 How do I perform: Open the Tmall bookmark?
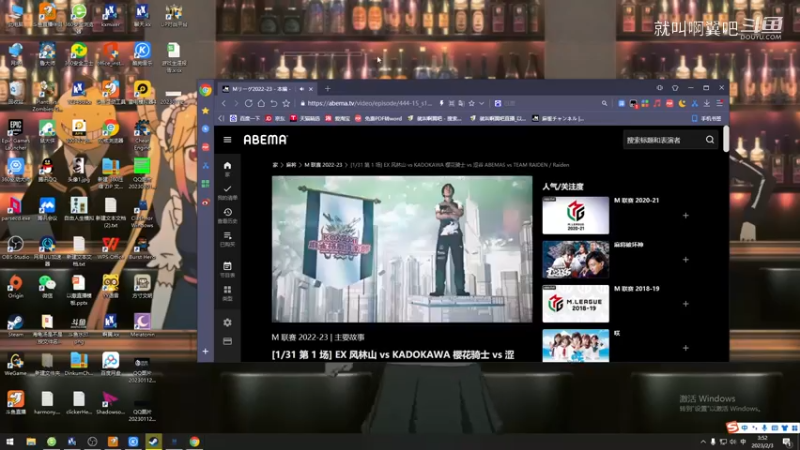tap(305, 118)
